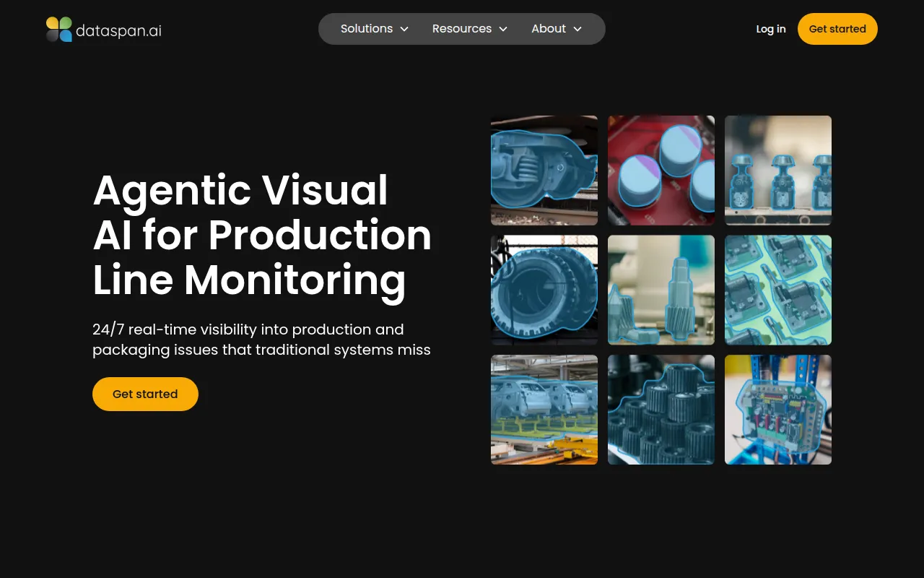Click the 24/7 real-time visibility subheading text
The width and height of the screenshot is (924, 578).
click(x=261, y=340)
